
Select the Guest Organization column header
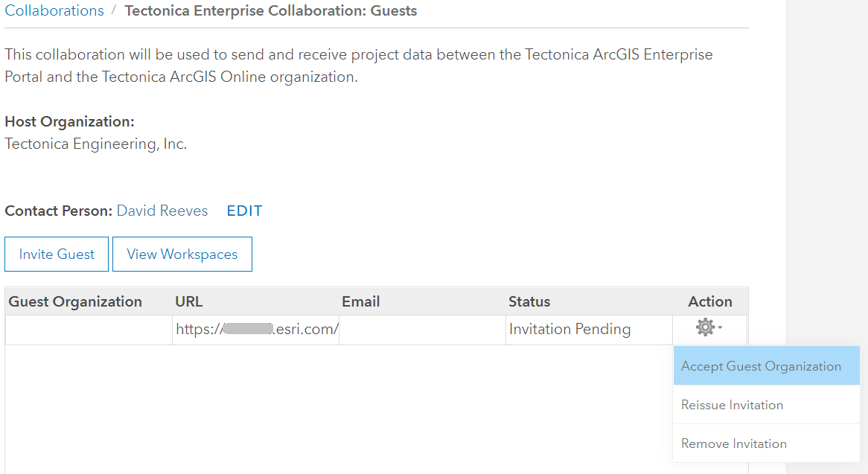(76, 301)
